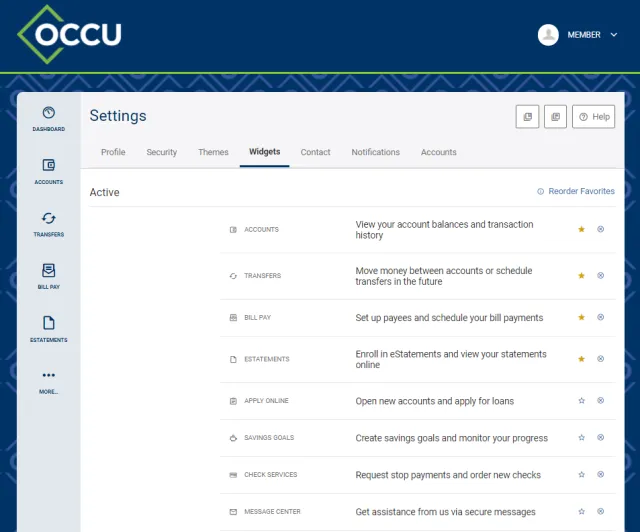Switch to the Notifications tab
Screen dimensions: 640x532
tap(376, 152)
